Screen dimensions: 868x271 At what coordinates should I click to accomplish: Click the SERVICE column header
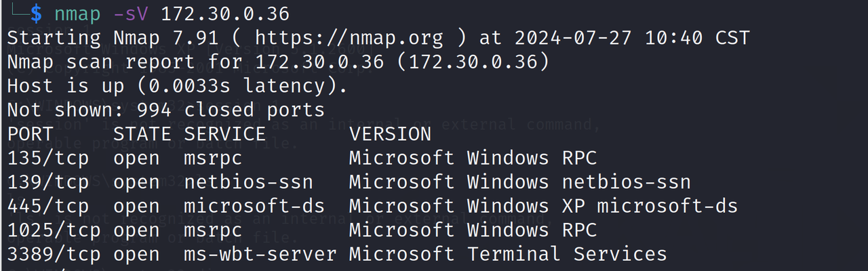pos(225,134)
